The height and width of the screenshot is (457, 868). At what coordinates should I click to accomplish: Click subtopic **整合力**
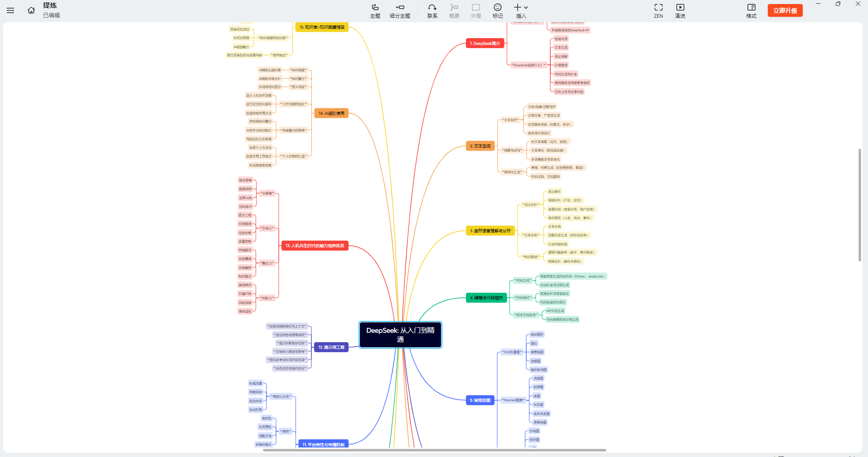(267, 263)
